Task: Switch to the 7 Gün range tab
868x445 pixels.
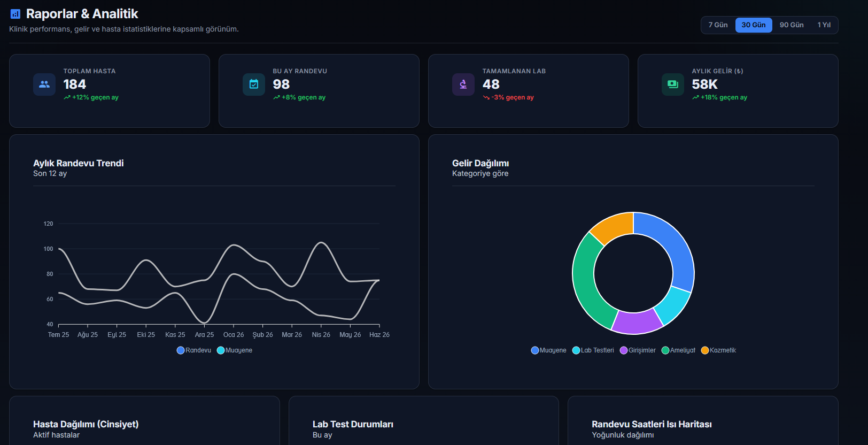Action: (718, 25)
